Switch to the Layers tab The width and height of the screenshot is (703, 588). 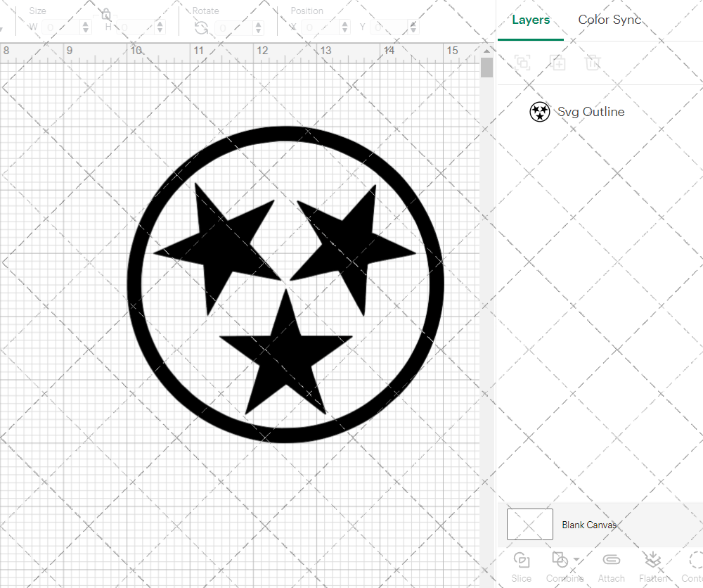[531, 20]
